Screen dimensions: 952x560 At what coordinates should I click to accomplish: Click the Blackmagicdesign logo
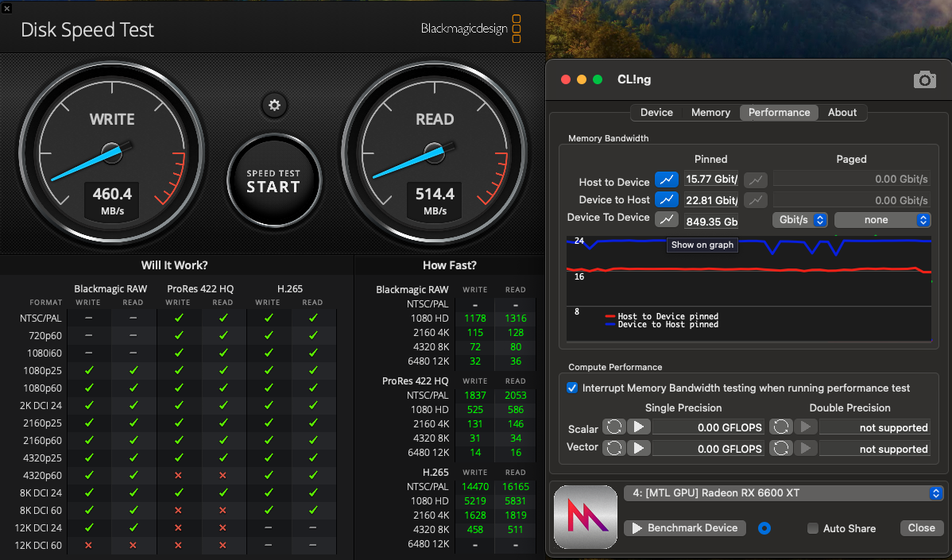(470, 29)
